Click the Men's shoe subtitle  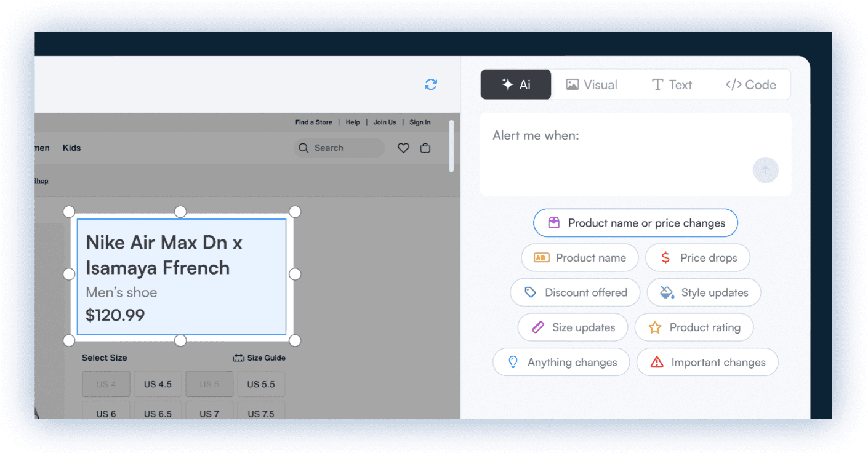click(121, 292)
